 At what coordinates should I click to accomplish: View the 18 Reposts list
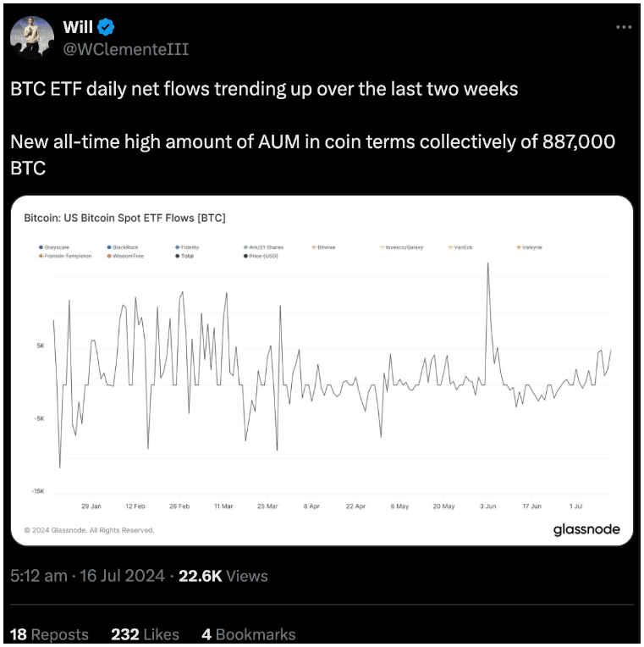(x=49, y=634)
